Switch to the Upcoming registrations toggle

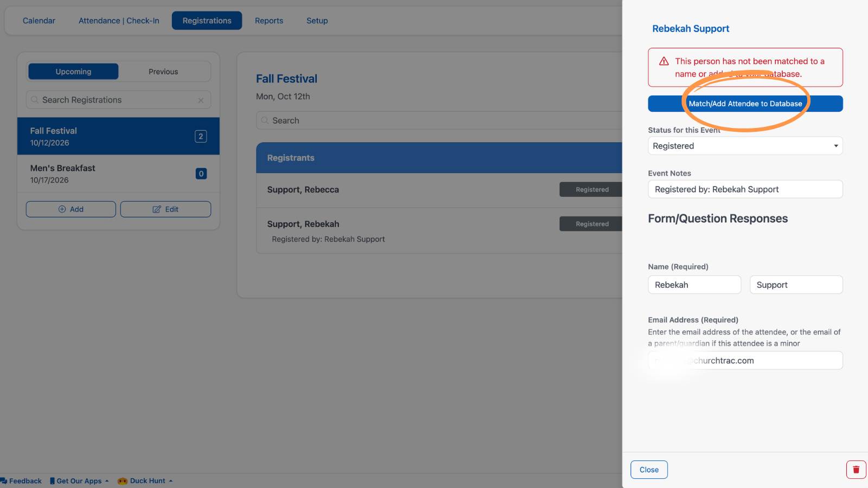pyautogui.click(x=73, y=72)
